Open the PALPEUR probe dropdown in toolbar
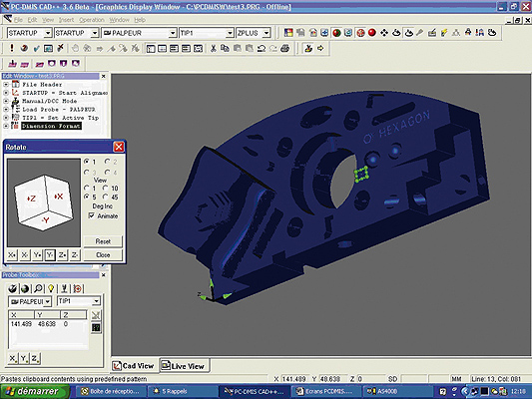The image size is (532, 399). (173, 33)
